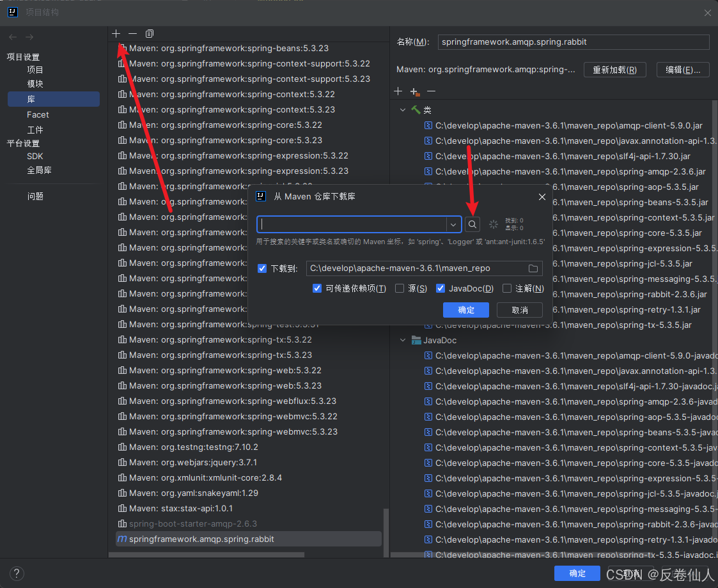Click the minus icon above the 类 tree

click(x=430, y=91)
